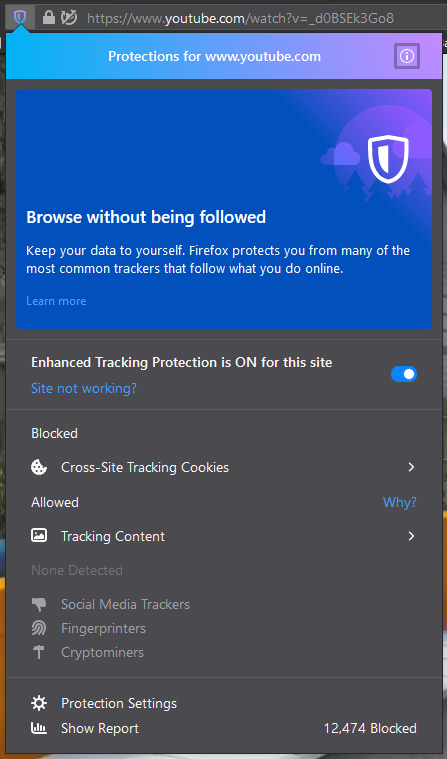
Task: Click the padlock site security icon
Action: point(48,18)
